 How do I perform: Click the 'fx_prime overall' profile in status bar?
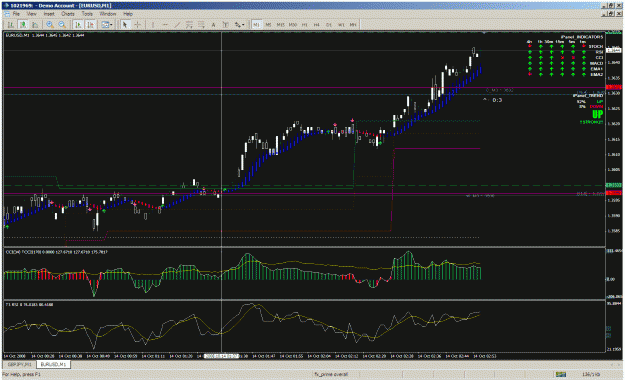(331, 374)
